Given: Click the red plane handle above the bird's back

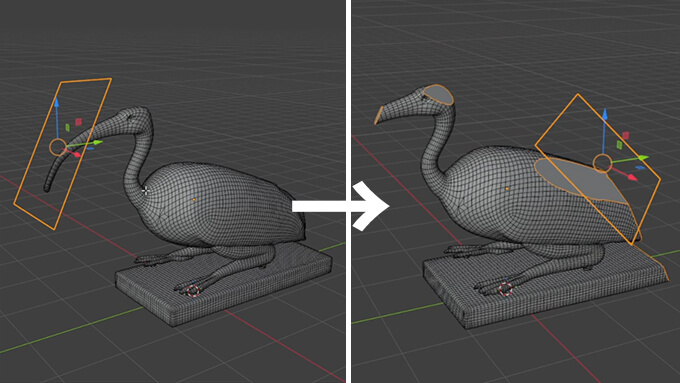Looking at the screenshot, I should 626,136.
